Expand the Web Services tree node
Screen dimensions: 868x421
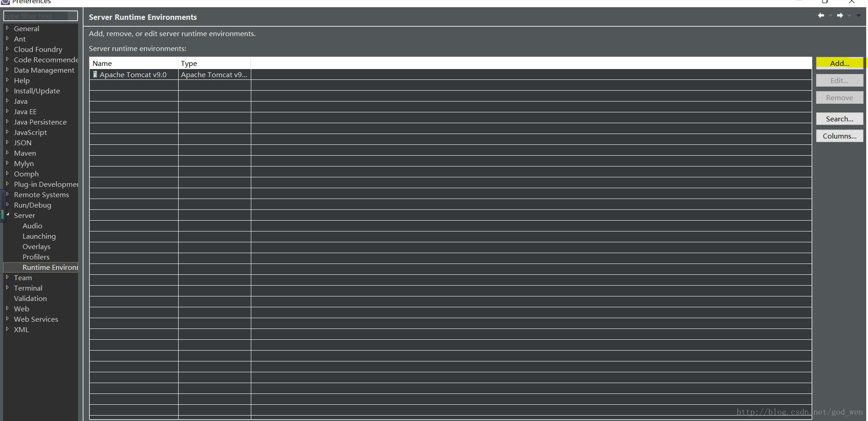point(7,319)
